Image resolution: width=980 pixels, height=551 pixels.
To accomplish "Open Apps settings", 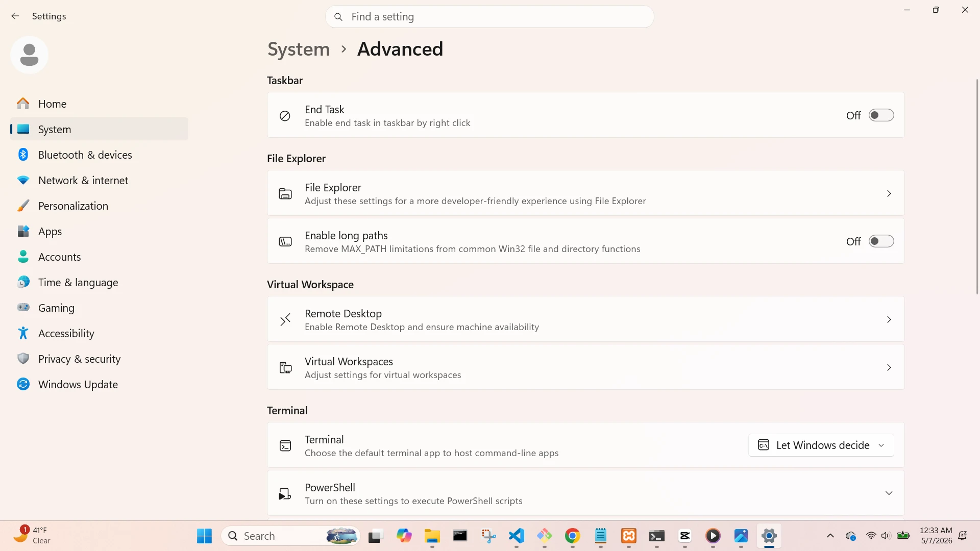I will pyautogui.click(x=99, y=231).
